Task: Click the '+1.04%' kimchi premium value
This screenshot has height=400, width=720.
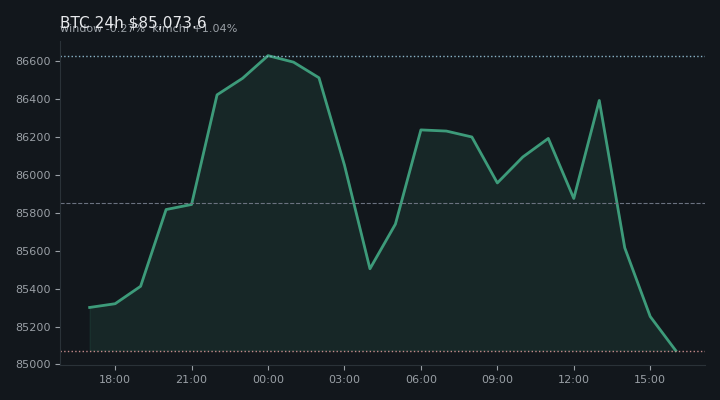Action: pyautogui.click(x=215, y=28)
